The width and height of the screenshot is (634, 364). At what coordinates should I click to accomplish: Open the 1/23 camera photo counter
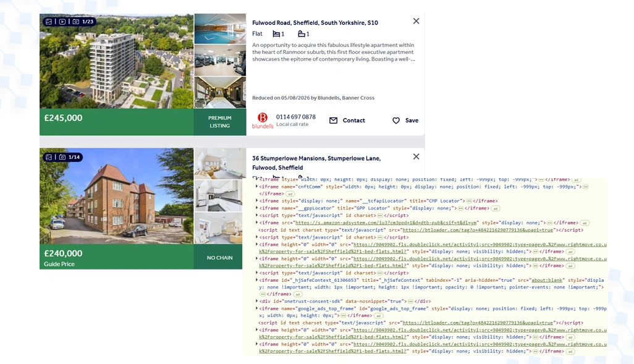[83, 22]
